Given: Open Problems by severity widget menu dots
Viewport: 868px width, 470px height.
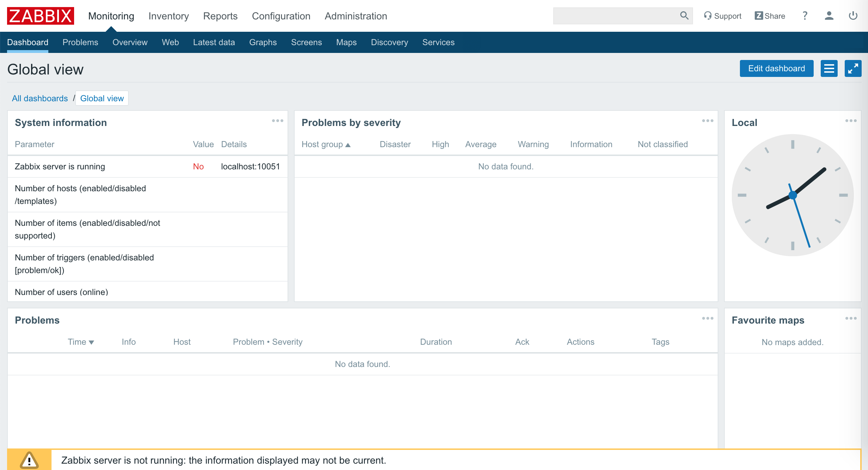Looking at the screenshot, I should (708, 121).
